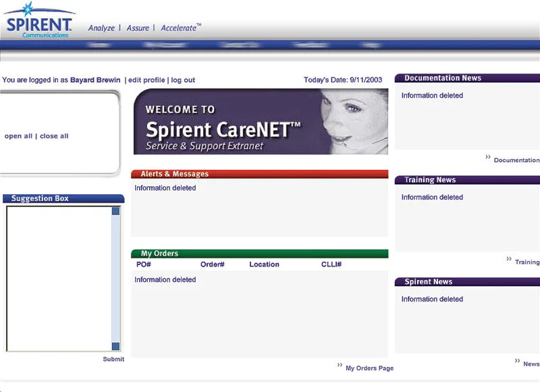The width and height of the screenshot is (540, 392).
Task: Click the Alerts & Messages header
Action: pos(260,174)
